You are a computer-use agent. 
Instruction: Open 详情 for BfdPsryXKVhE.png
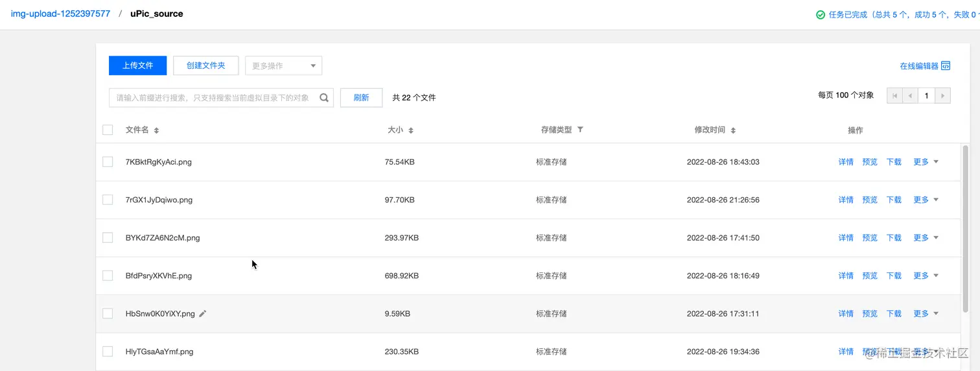click(846, 276)
